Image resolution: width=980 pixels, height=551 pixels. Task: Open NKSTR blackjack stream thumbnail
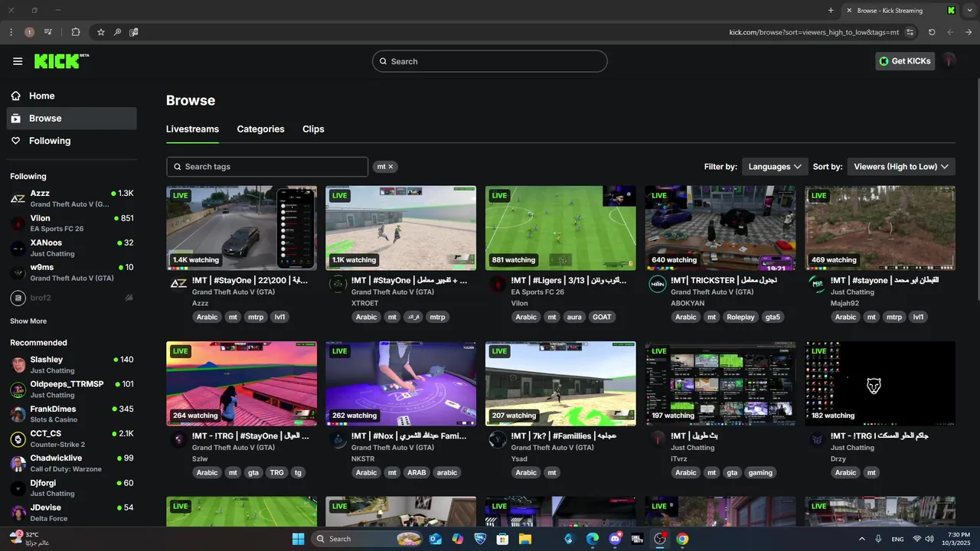pos(400,383)
